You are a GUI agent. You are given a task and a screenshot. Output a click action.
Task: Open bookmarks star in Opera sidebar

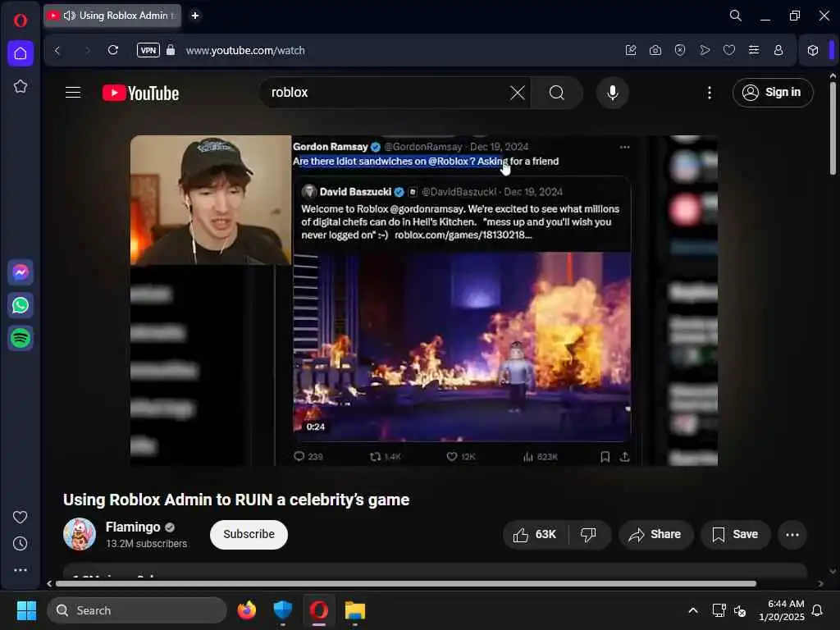click(21, 86)
